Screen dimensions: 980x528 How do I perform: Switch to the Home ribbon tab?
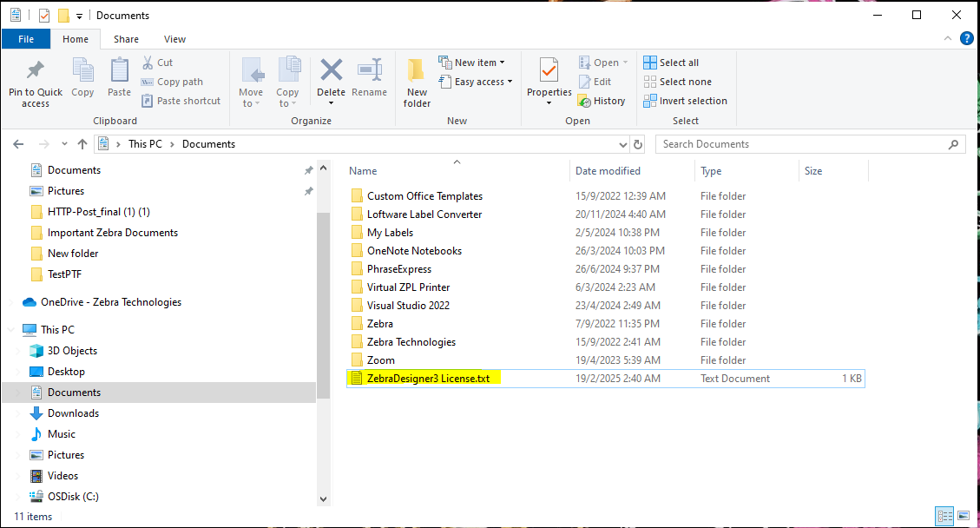point(76,39)
